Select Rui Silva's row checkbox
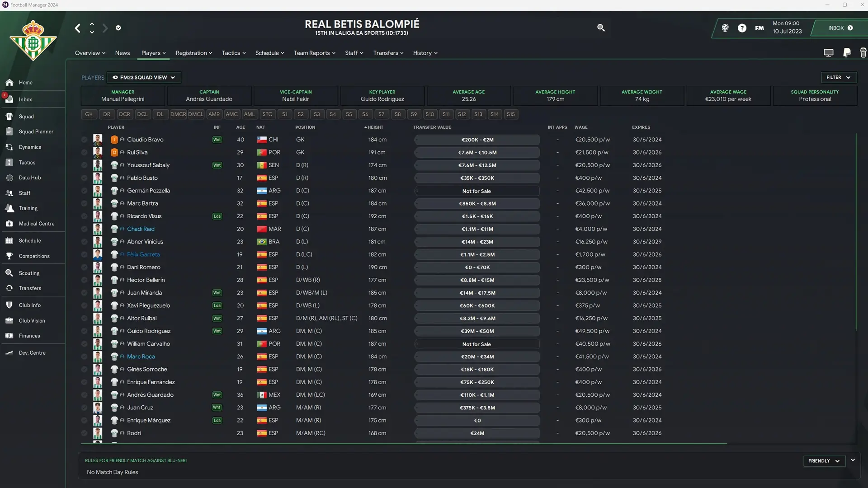Viewport: 868px width, 488px height. (84, 152)
